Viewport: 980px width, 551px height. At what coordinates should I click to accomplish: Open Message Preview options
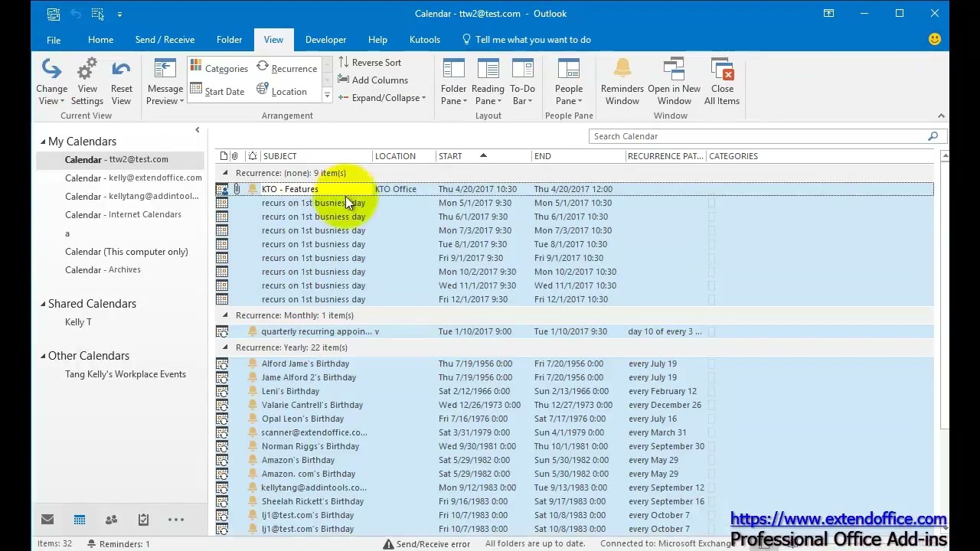[x=165, y=83]
